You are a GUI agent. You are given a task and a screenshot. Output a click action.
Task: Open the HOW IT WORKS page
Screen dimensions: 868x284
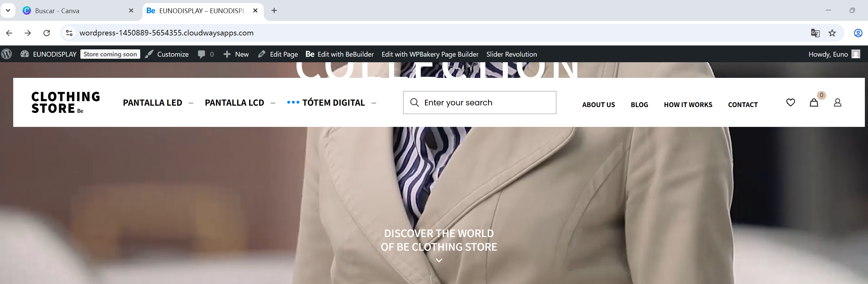(688, 105)
